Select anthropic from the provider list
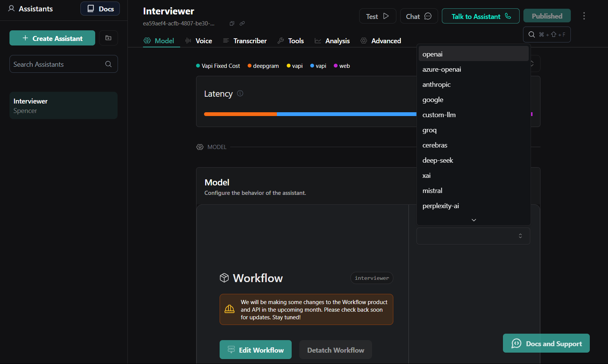This screenshot has height=364, width=608. click(436, 84)
